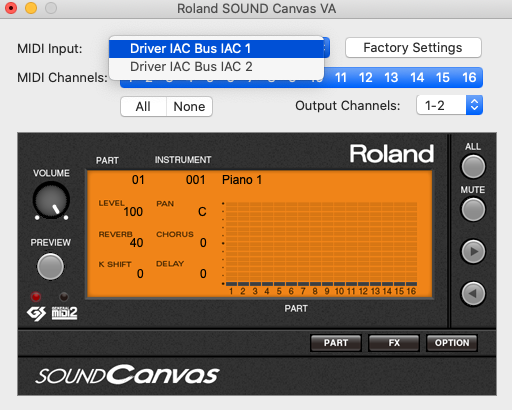Click the right arrow part button

click(473, 252)
